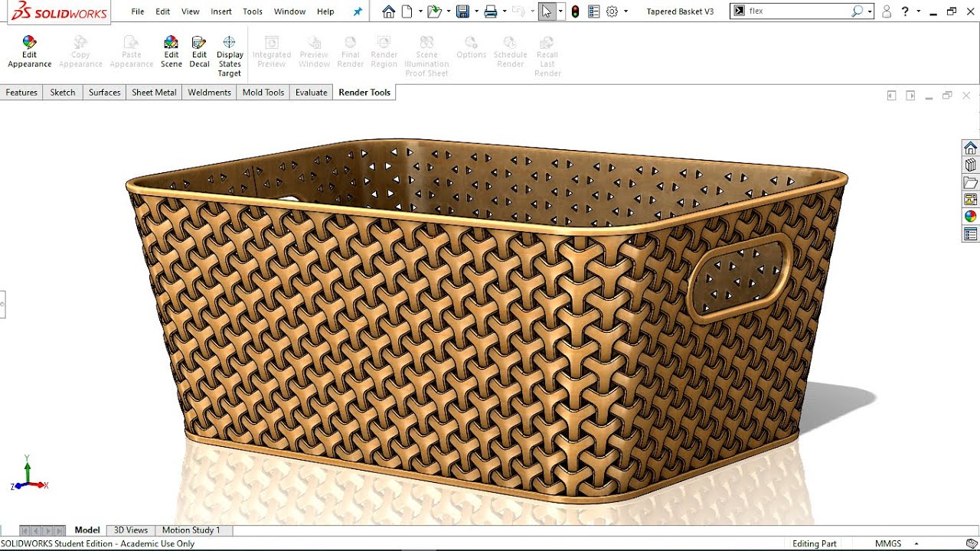Open the Tools menu

[x=253, y=11]
